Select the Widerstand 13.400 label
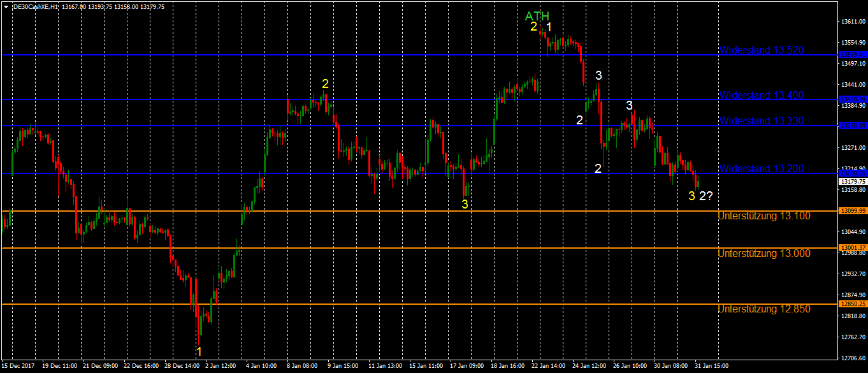Image resolution: width=868 pixels, height=373 pixels. point(762,95)
